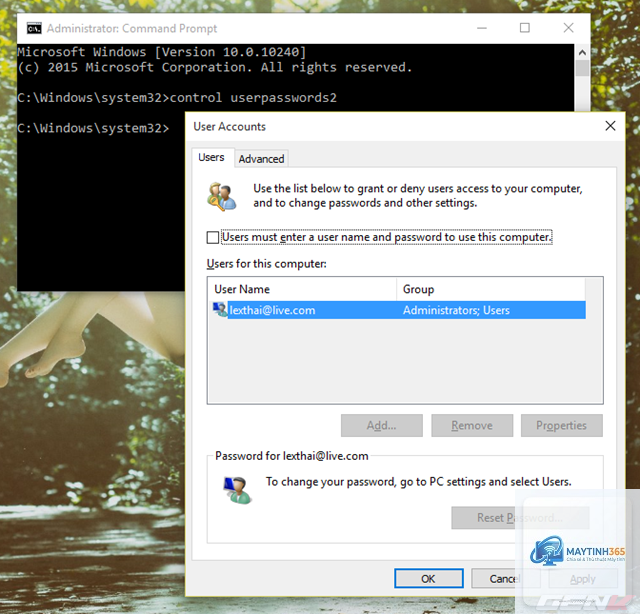
Task: Click the Remove button
Action: (x=472, y=425)
